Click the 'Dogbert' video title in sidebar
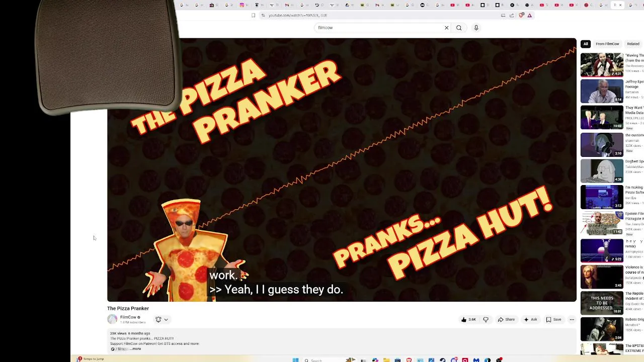 point(634,161)
